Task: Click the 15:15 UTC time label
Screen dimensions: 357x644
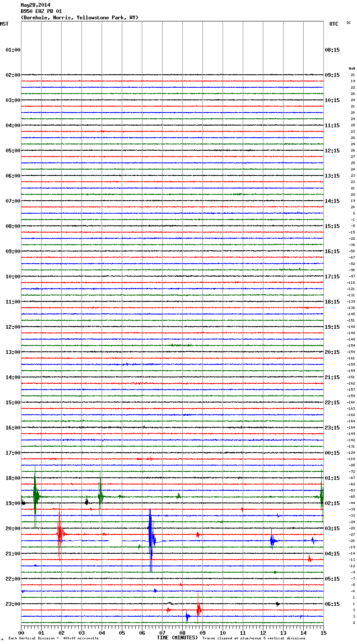Action: 332,226
